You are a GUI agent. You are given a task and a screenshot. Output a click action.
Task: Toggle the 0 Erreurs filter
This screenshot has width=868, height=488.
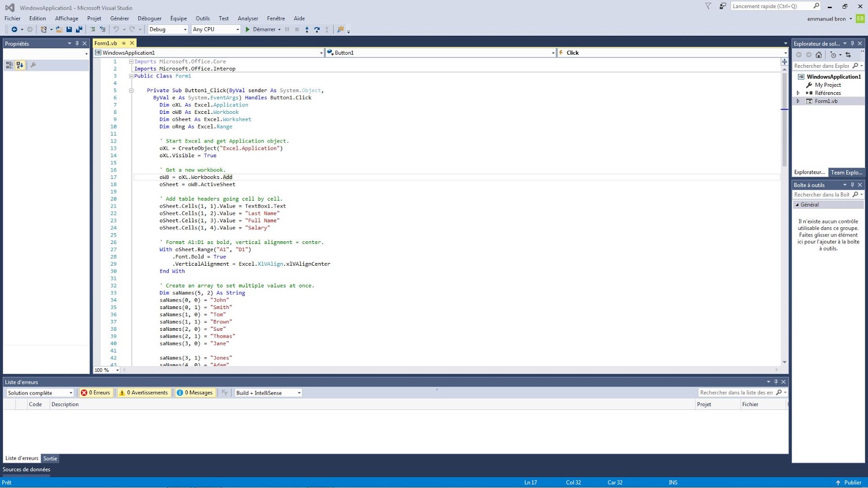pyautogui.click(x=96, y=392)
